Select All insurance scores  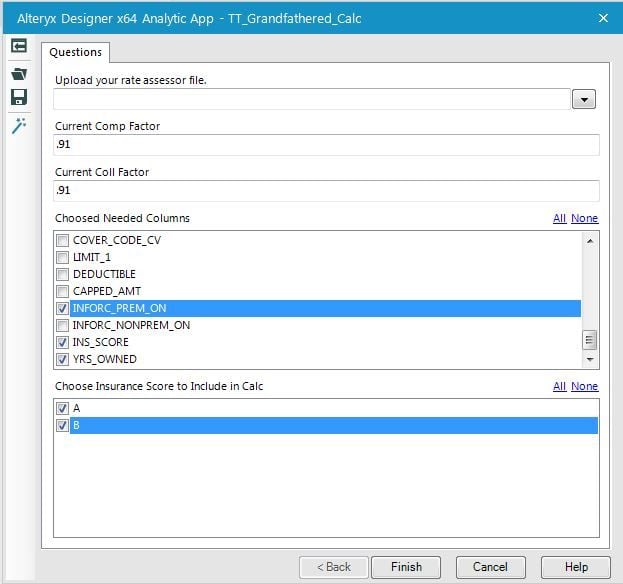(x=559, y=386)
